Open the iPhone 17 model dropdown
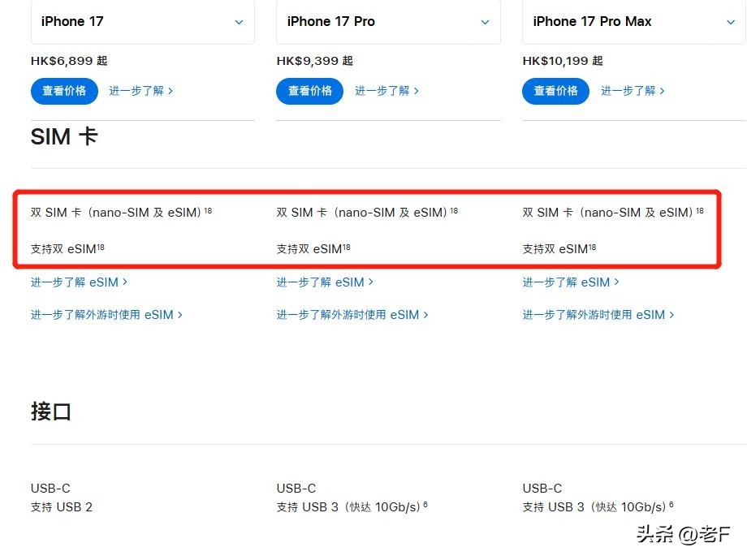 pyautogui.click(x=142, y=22)
